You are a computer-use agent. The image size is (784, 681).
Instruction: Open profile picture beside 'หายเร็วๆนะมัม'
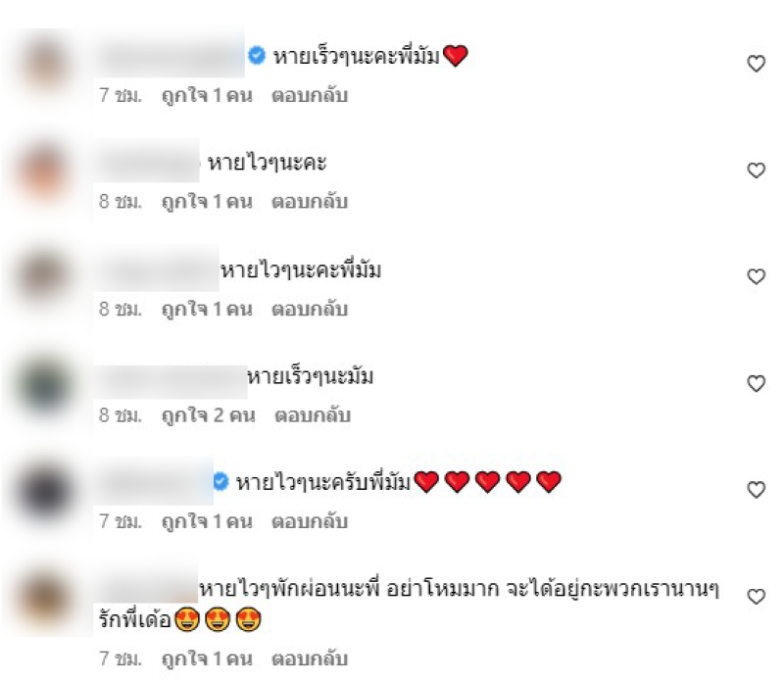pyautogui.click(x=45, y=385)
